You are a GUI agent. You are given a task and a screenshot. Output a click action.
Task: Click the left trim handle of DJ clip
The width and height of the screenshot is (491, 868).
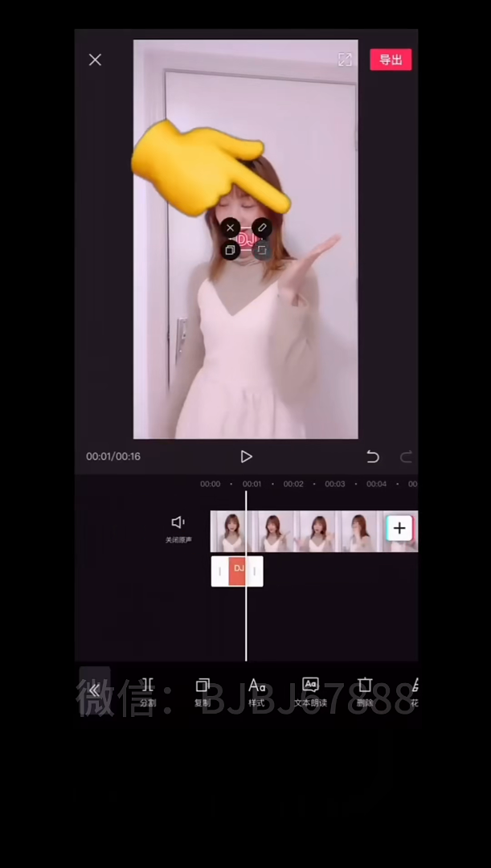(x=219, y=571)
